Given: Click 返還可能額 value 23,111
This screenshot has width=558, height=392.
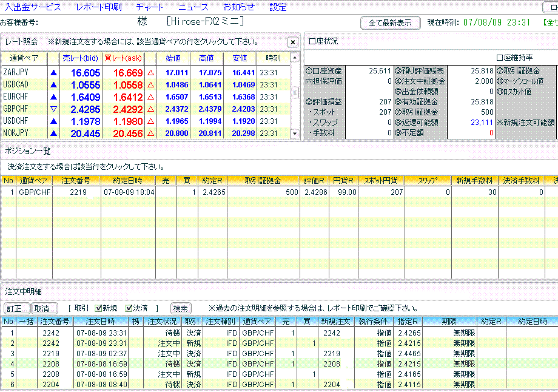Looking at the screenshot, I should [482, 123].
